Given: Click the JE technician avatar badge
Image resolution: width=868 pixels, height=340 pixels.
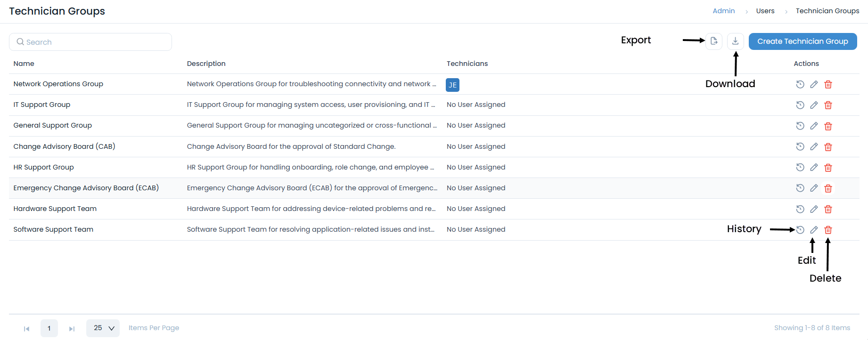Looking at the screenshot, I should 452,85.
